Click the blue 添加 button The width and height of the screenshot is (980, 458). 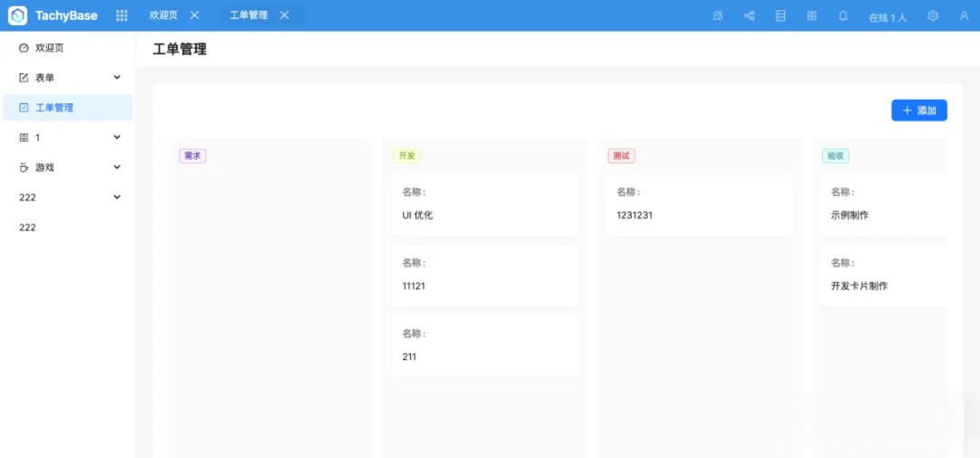(x=918, y=111)
